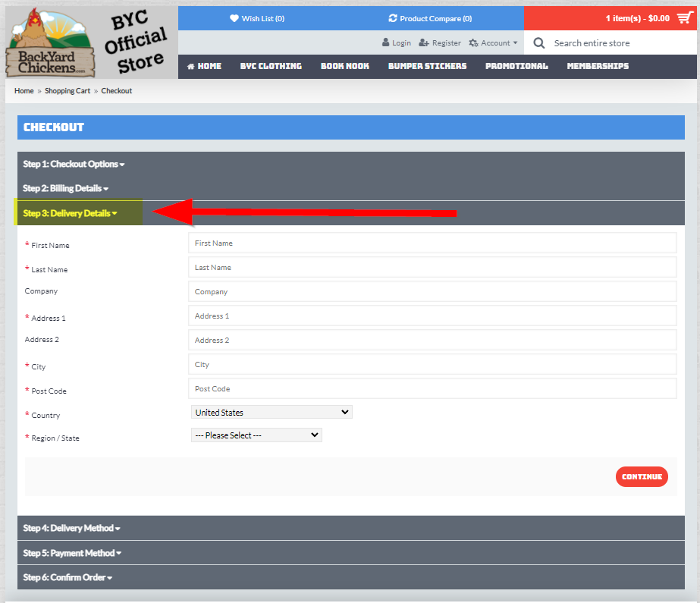This screenshot has width=700, height=603.
Task: Go to Home via house icon
Action: [x=191, y=66]
